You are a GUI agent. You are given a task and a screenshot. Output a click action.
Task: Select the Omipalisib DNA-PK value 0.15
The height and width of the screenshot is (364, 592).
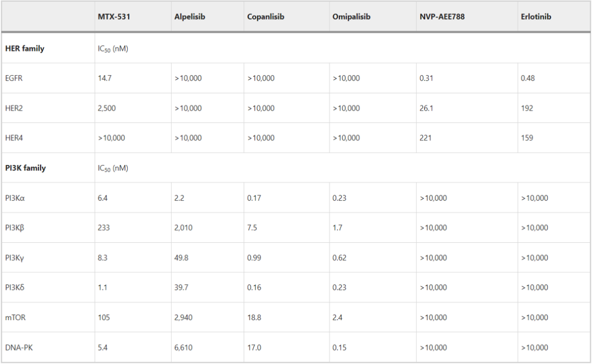pos(339,348)
